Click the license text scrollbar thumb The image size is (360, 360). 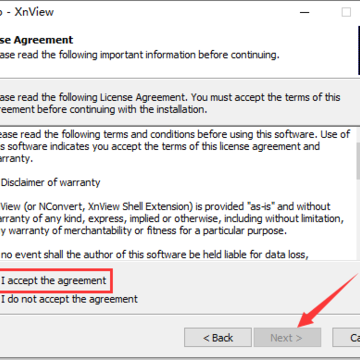pyautogui.click(x=356, y=161)
